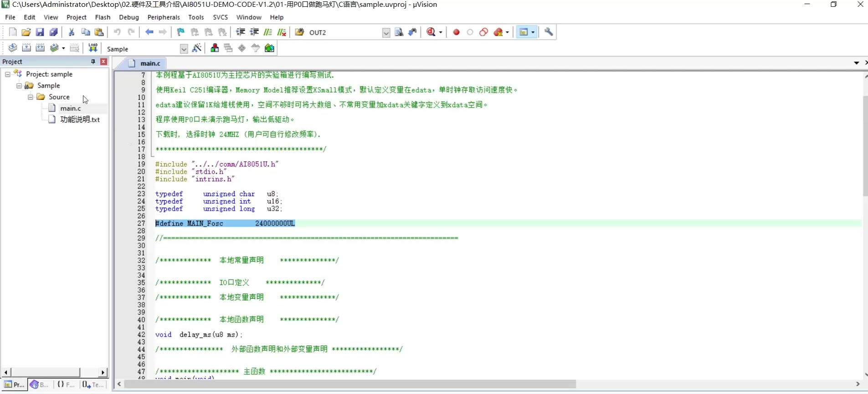Screen dimensions: 868x394
Task: Cut selection with scissors icon
Action: tap(72, 32)
